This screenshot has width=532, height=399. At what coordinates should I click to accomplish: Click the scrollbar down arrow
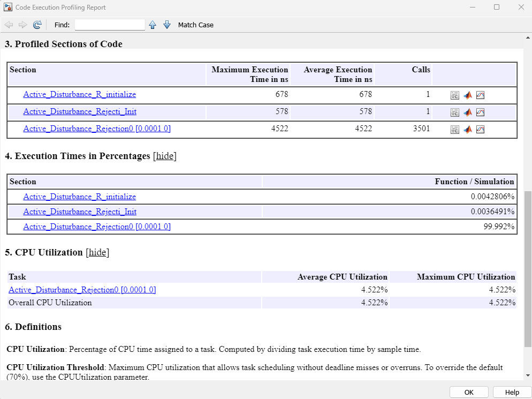point(528,375)
